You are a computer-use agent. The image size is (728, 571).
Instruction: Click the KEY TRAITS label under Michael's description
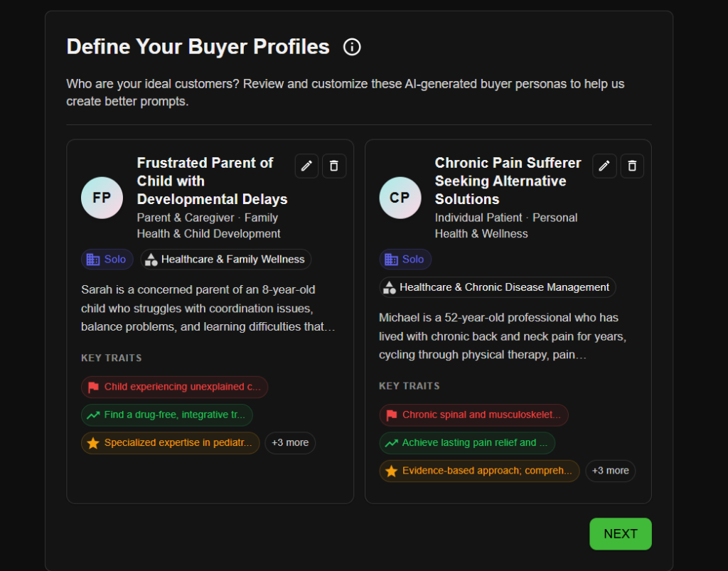click(x=409, y=386)
